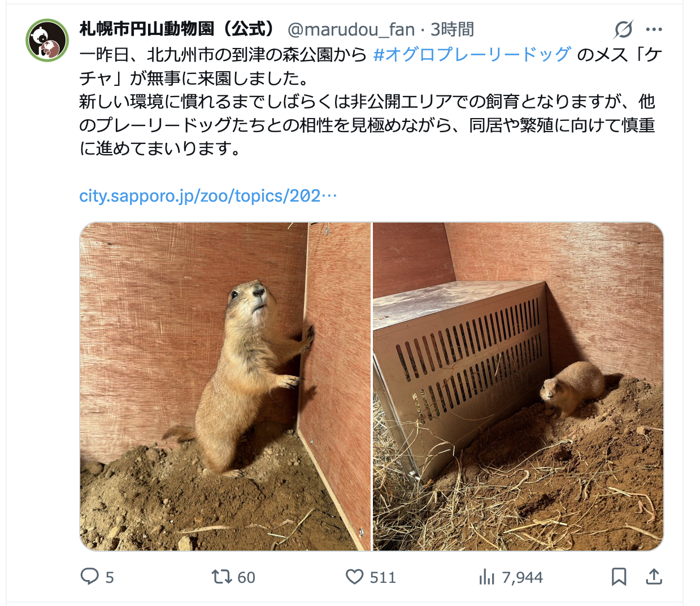The width and height of the screenshot is (700, 606).
Task: Click the tweet body text to expand
Action: click(370, 102)
